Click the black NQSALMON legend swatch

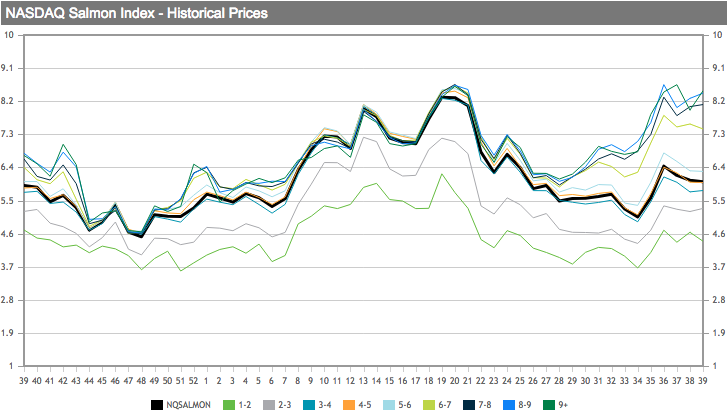[x=156, y=405]
